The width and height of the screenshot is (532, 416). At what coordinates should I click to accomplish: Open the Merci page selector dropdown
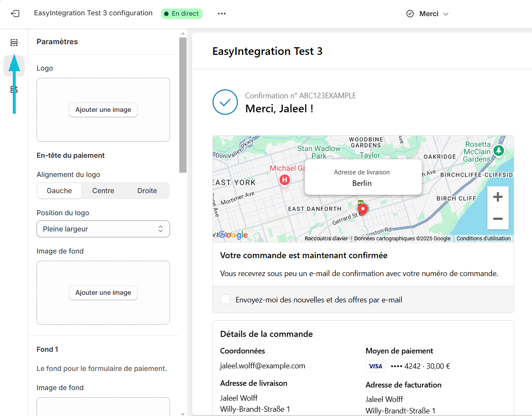point(428,14)
